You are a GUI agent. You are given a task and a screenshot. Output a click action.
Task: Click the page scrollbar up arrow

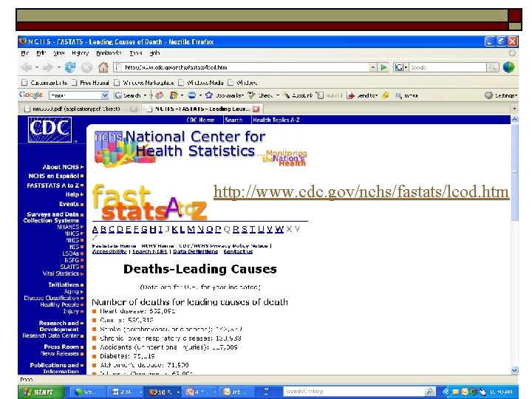tap(514, 119)
